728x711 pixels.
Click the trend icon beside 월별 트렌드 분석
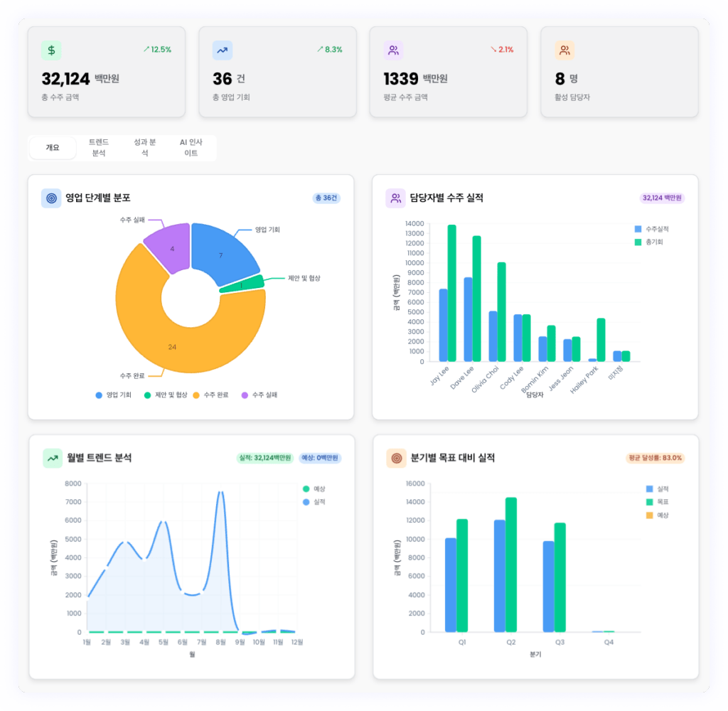[x=53, y=459]
